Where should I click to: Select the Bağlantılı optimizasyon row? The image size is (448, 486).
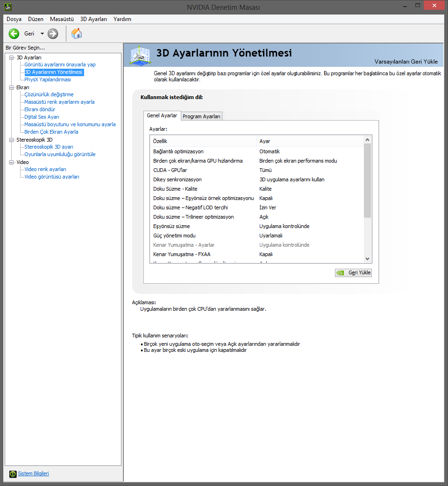256,151
